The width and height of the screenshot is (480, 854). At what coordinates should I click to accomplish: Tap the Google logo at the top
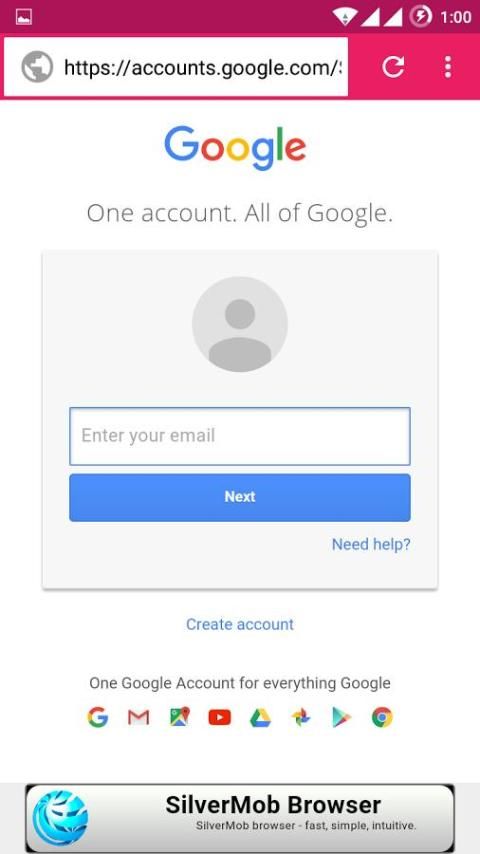[235, 148]
